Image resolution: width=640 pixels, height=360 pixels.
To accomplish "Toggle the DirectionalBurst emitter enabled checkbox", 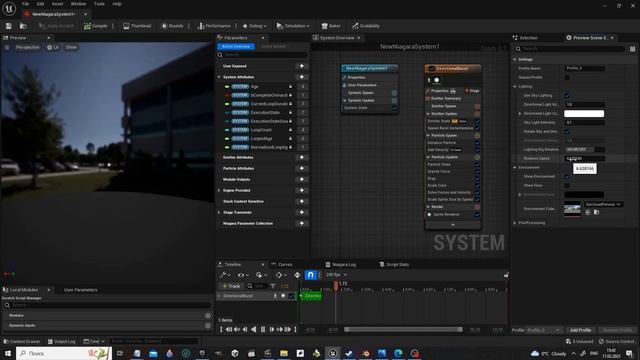I will tap(431, 69).
